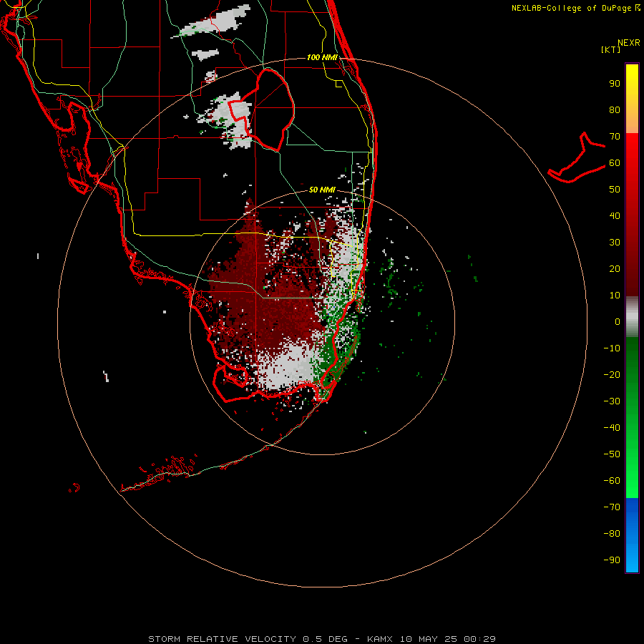This screenshot has width=644, height=644.
Task: Click the '-60' value on the velocity scale
Action: tap(612, 481)
